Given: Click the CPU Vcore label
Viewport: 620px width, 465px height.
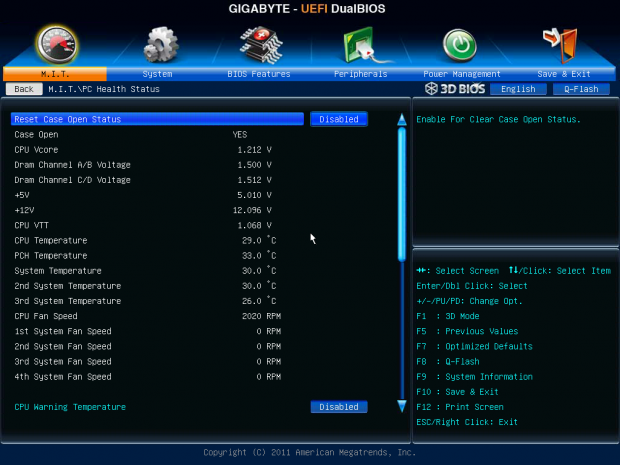Looking at the screenshot, I should [36, 150].
